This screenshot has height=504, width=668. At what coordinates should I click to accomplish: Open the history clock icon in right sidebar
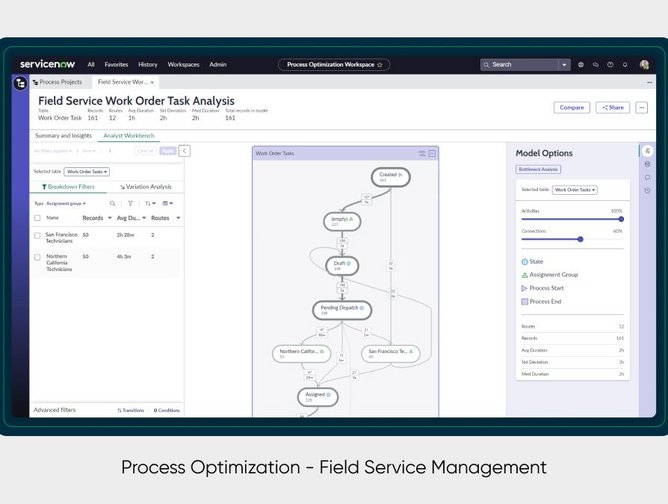pos(647,190)
